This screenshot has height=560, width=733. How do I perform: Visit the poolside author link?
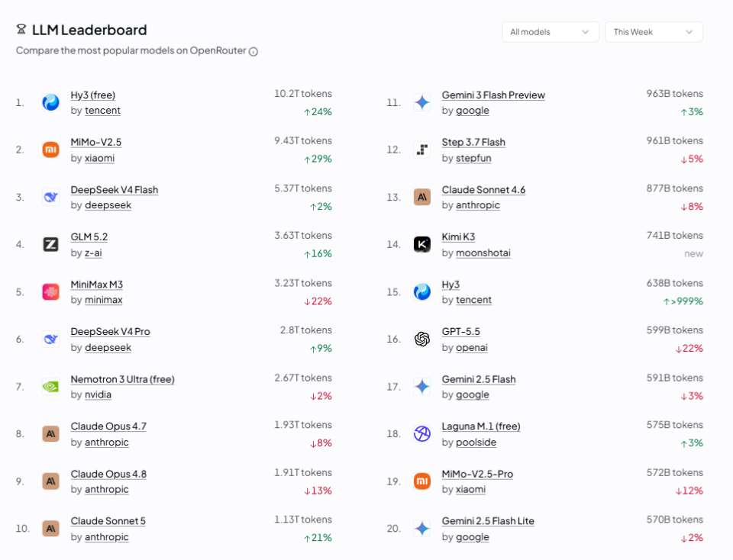pos(476,443)
